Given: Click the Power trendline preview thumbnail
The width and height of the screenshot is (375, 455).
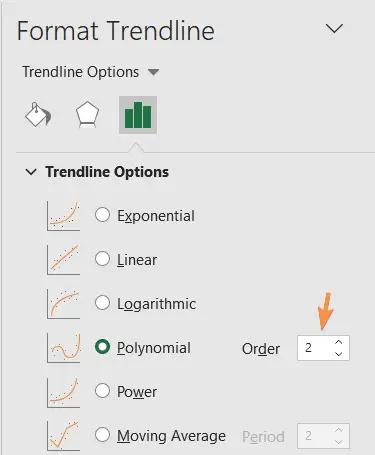Looking at the screenshot, I should point(63,392).
